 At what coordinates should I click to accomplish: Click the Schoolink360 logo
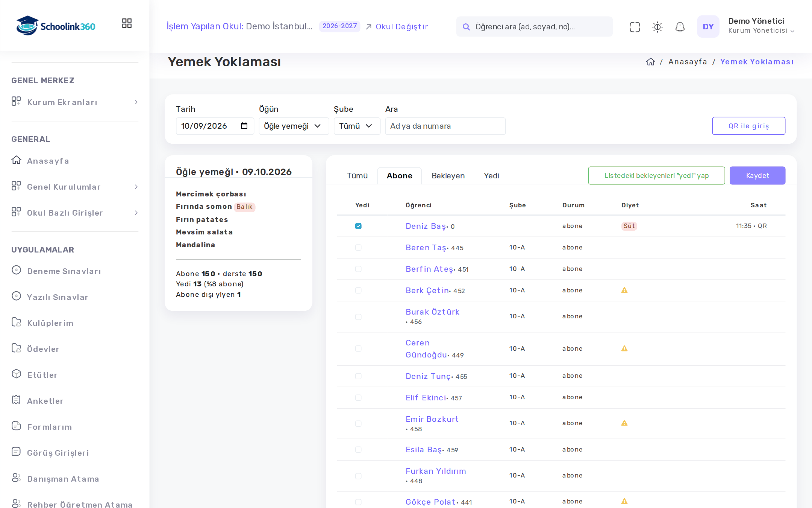[x=56, y=26]
